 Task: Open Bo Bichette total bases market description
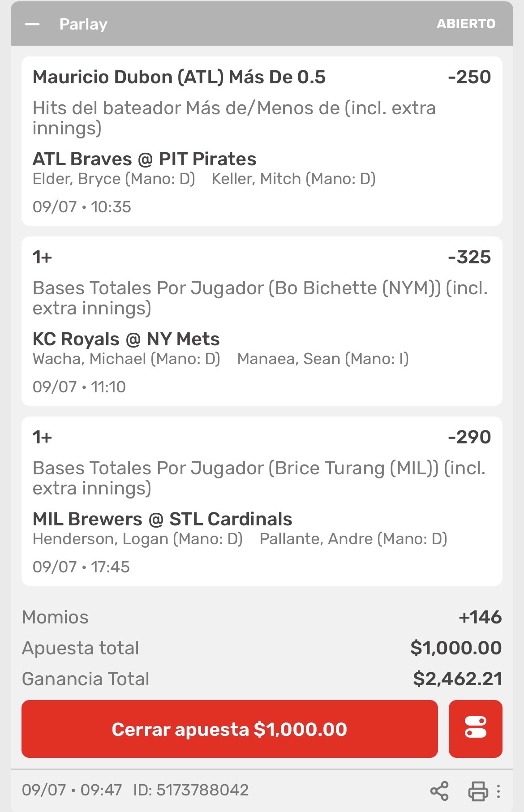click(260, 298)
